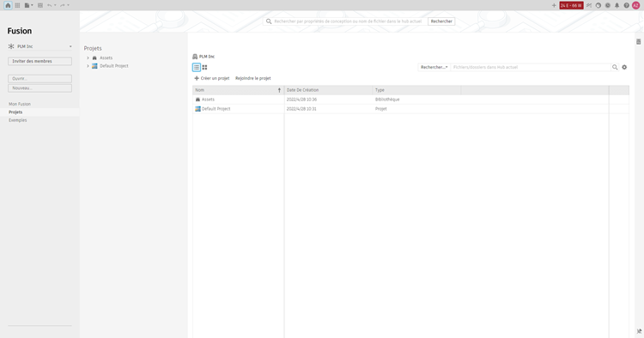The image size is (644, 338).
Task: Open the File menu document icon
Action: click(27, 5)
